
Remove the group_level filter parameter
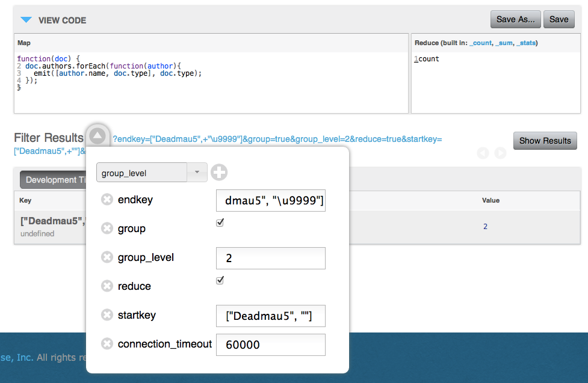[x=107, y=257]
